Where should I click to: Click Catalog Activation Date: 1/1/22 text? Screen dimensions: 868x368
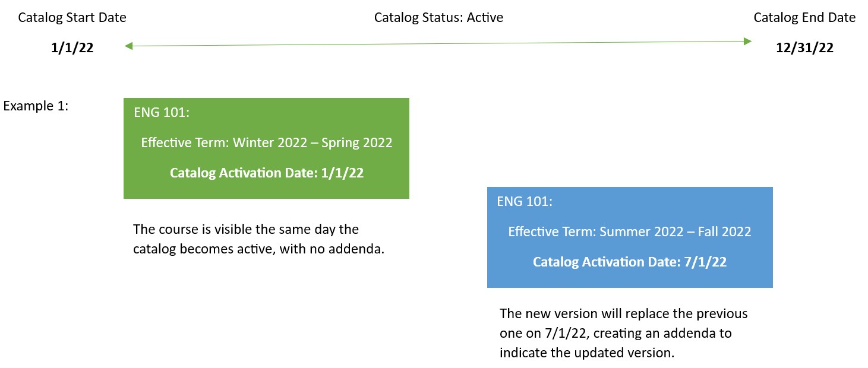pos(266,173)
